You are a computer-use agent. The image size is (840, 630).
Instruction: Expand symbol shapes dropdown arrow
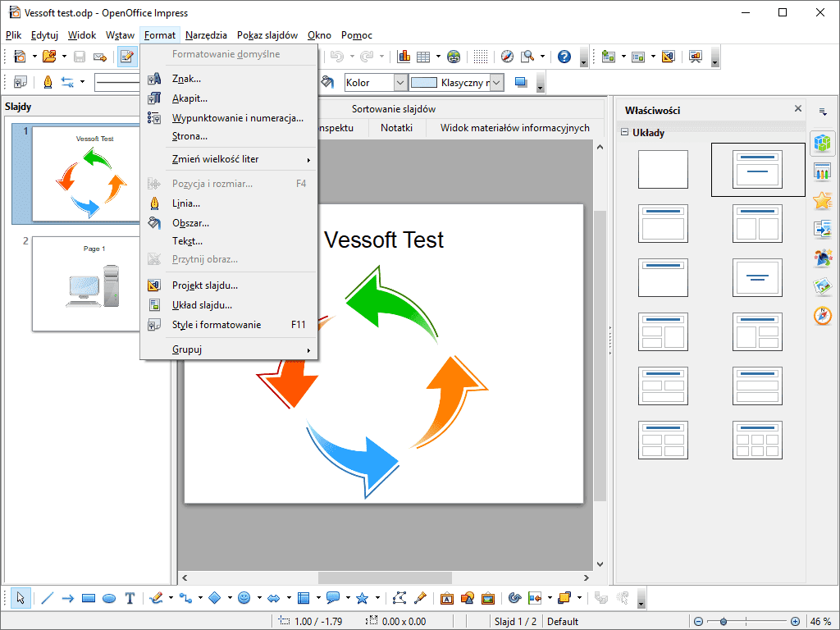pyautogui.click(x=258, y=598)
